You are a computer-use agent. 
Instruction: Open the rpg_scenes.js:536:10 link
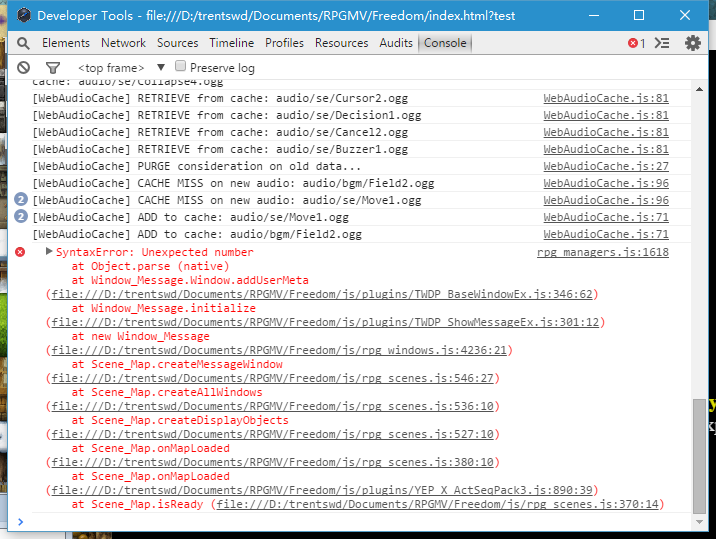point(272,406)
